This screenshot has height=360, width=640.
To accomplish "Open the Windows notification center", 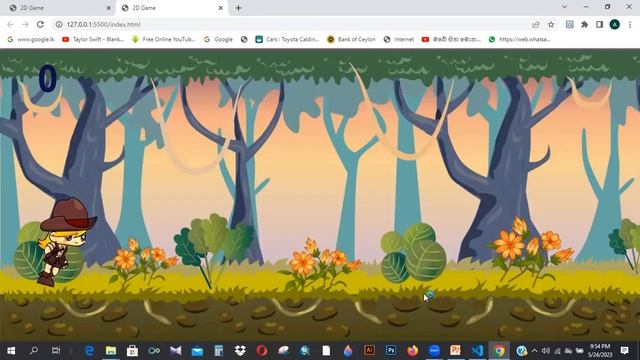I will 624,351.
